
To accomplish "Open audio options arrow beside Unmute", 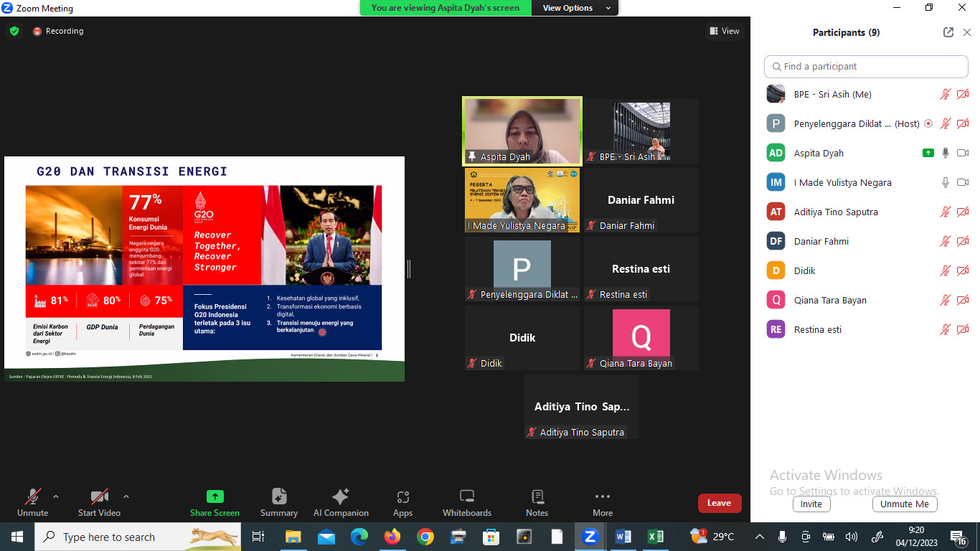I will pyautogui.click(x=56, y=496).
